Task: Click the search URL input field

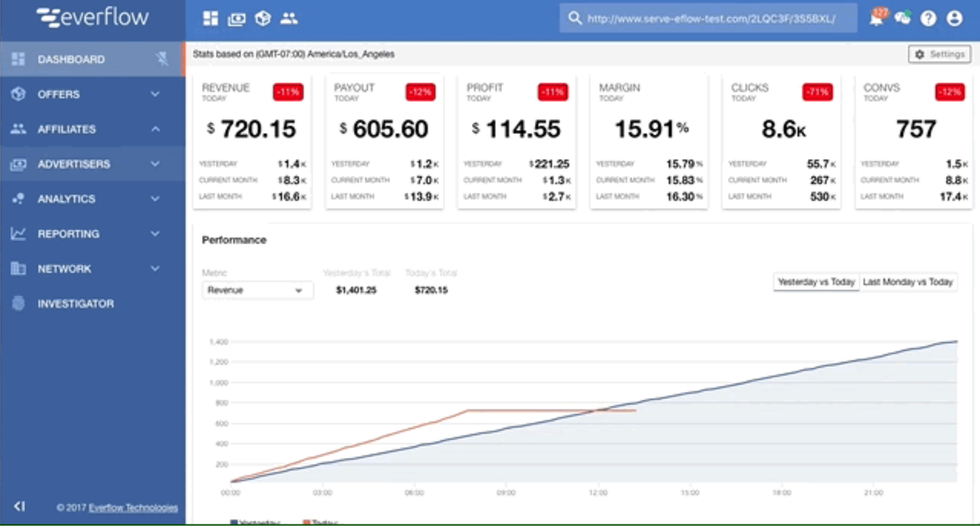Action: tap(709, 18)
